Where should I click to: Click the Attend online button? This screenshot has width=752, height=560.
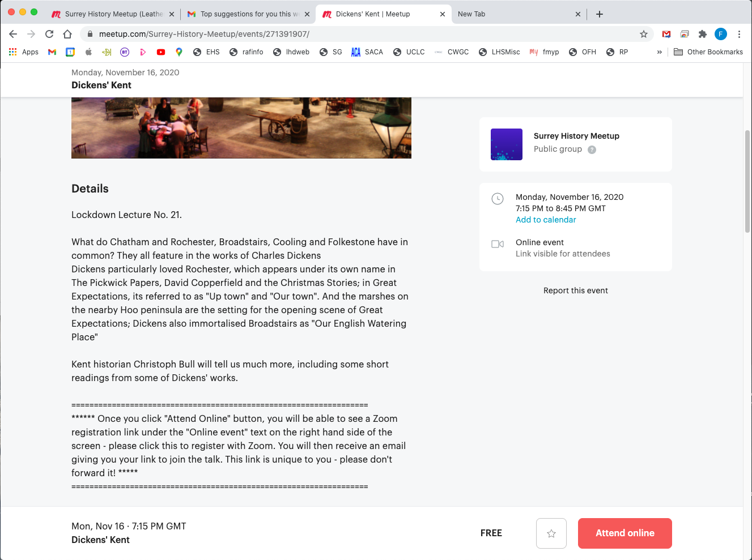click(x=625, y=533)
